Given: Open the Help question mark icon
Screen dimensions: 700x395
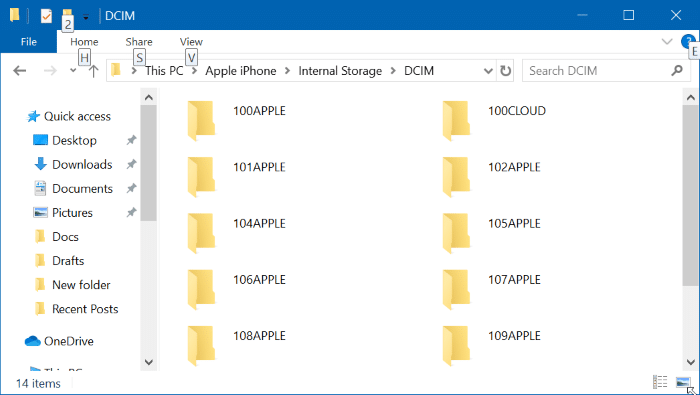Looking at the screenshot, I should pyautogui.click(x=688, y=42).
